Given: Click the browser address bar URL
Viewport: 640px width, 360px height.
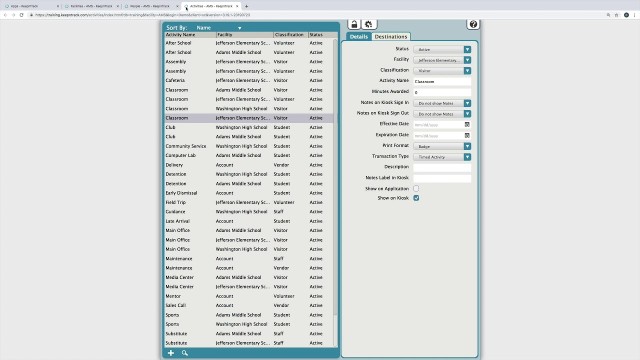Looking at the screenshot, I should 142,15.
